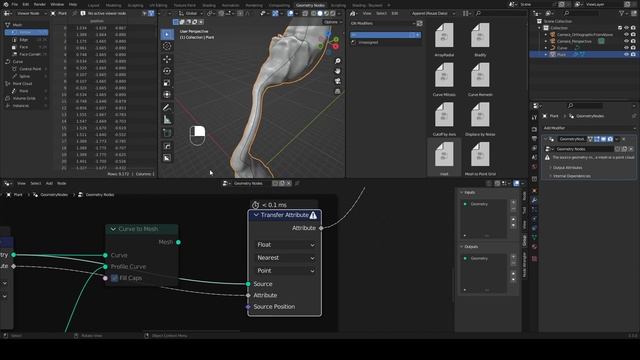640x360 pixels.
Task: Click the Geometry Nodes modifier name field
Action: pyautogui.click(x=572, y=139)
